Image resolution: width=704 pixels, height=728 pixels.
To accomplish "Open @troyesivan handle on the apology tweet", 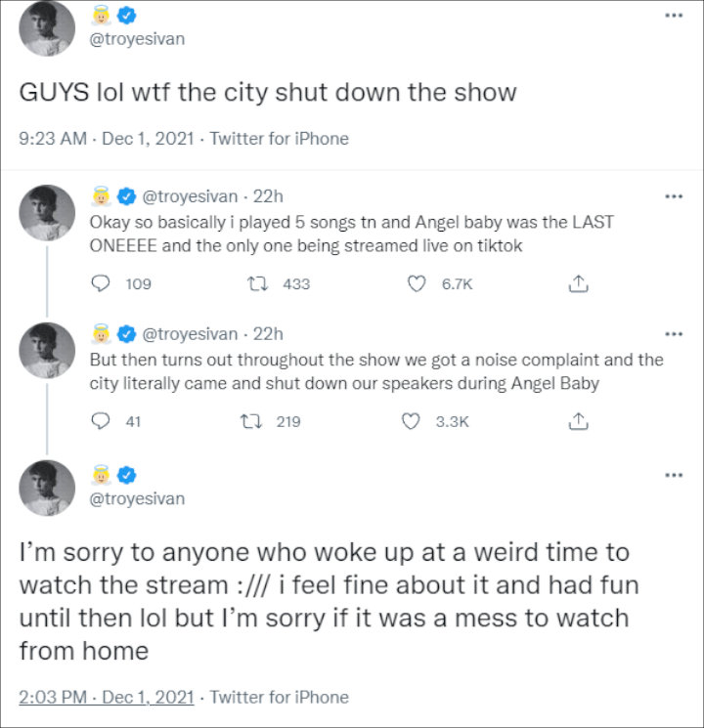I will click(136, 498).
